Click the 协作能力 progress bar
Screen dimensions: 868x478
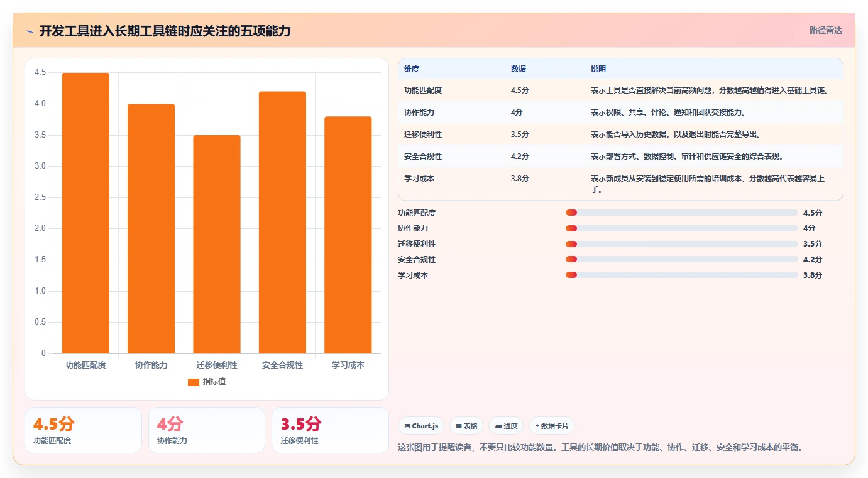(682, 228)
